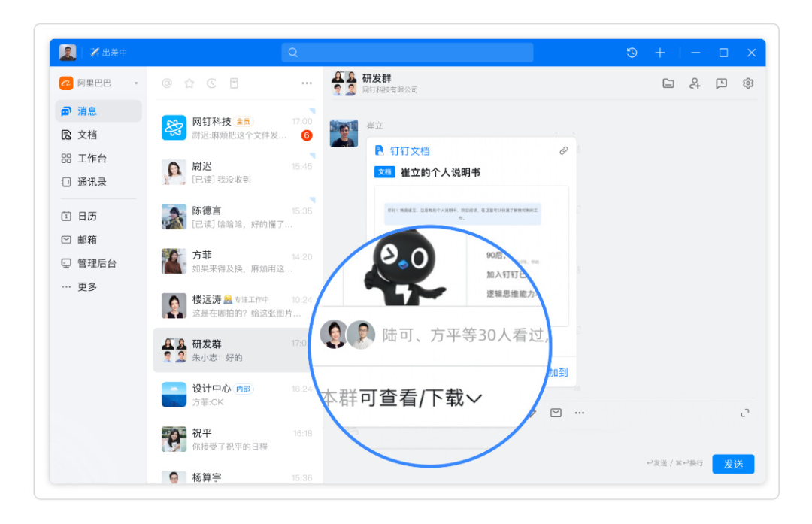
Task: Add a member to 研发群 group
Action: tap(695, 83)
